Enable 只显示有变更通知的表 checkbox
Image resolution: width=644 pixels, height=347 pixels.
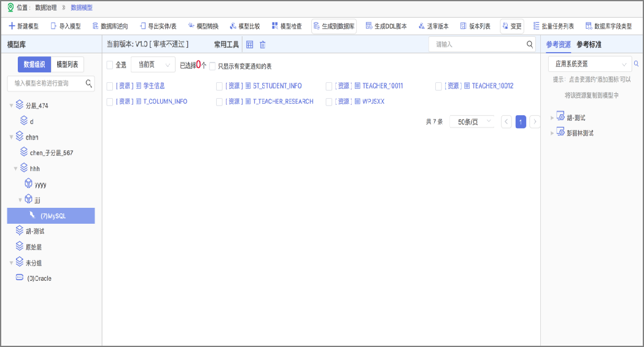pos(212,66)
